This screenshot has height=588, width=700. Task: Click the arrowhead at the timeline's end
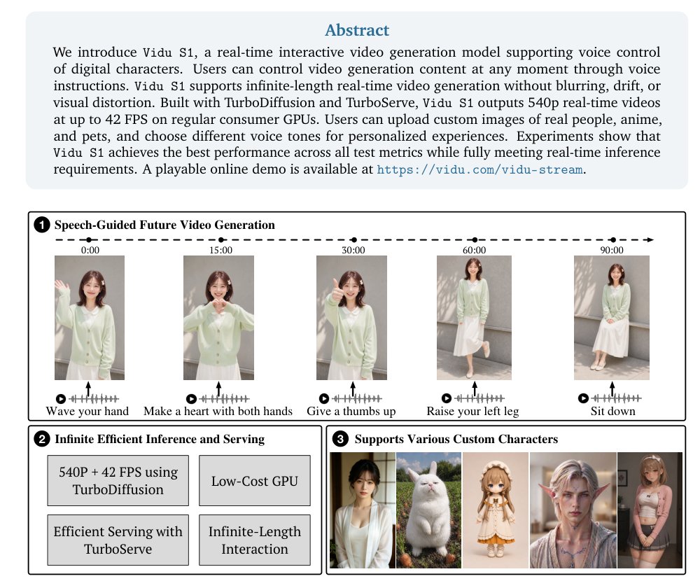650,240
